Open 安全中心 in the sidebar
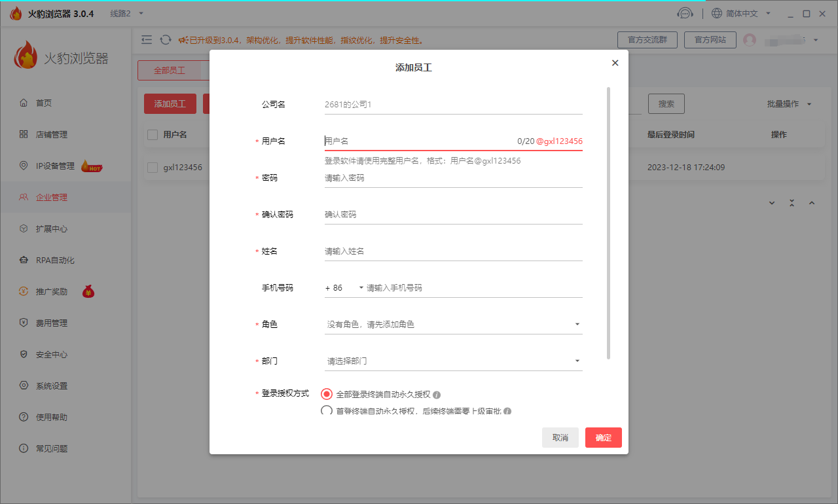 (x=51, y=355)
